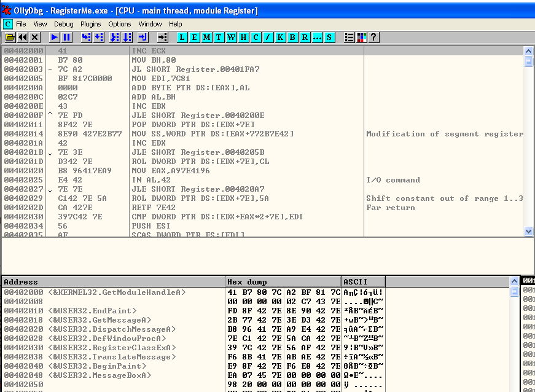Open the Options menu

(119, 24)
